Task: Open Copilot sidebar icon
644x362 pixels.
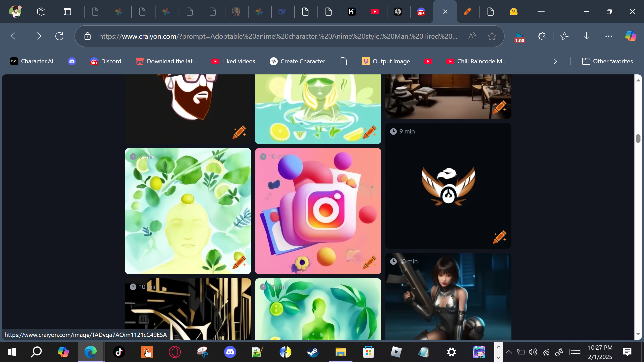Action: pyautogui.click(x=631, y=36)
